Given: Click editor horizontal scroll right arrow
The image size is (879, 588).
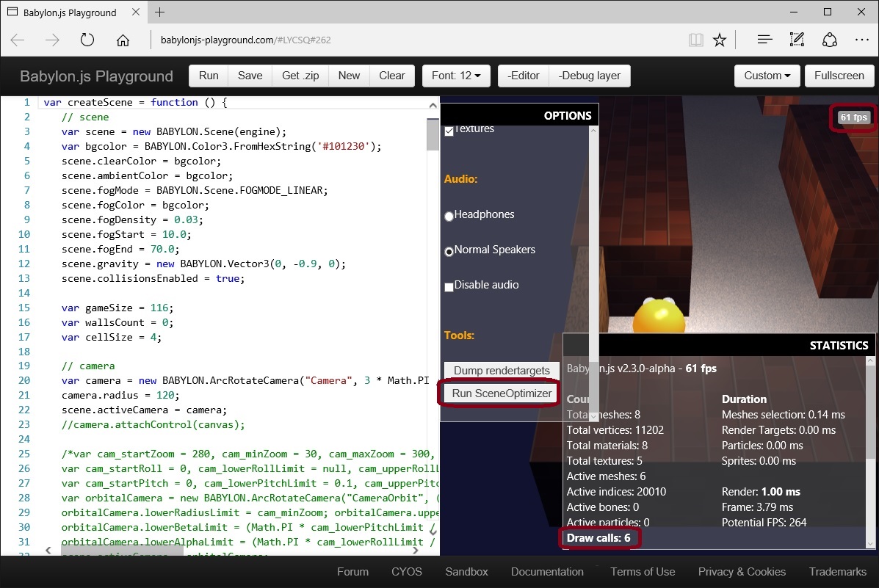Looking at the screenshot, I should pyautogui.click(x=416, y=550).
